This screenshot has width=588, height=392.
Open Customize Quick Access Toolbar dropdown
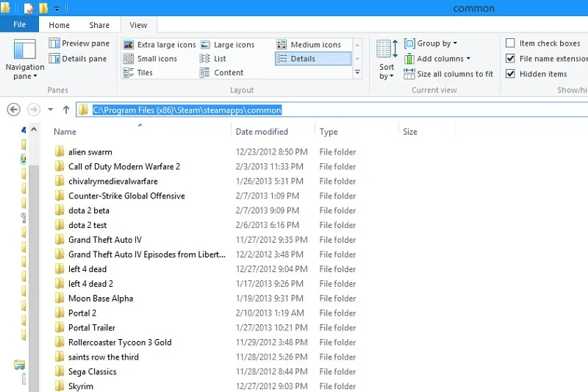point(57,8)
